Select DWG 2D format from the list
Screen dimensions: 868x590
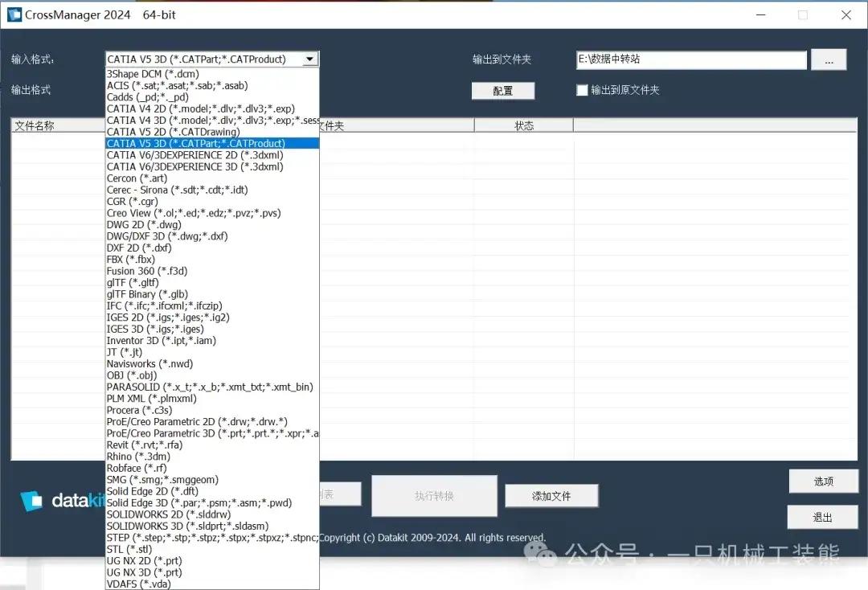143,224
